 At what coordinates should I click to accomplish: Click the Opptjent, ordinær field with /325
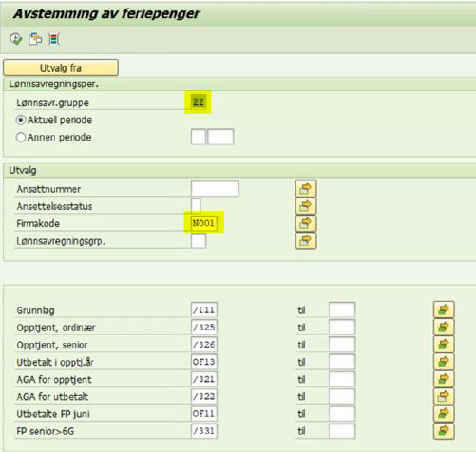pos(204,328)
